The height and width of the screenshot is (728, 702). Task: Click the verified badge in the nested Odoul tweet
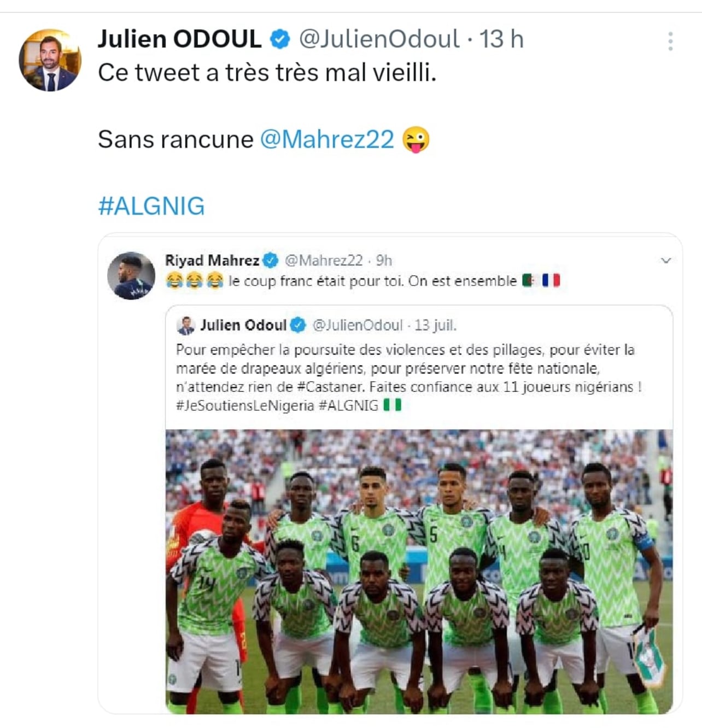298,325
